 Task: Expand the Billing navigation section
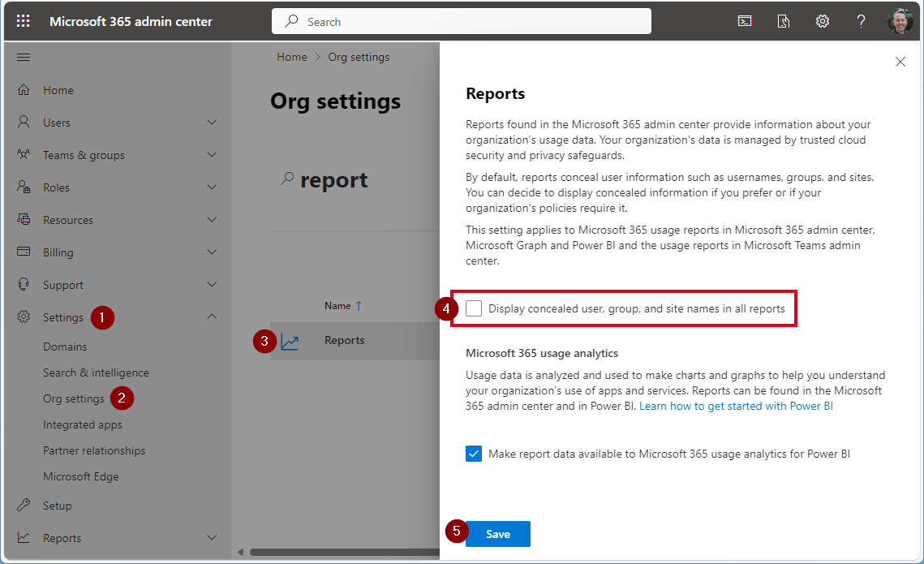point(212,252)
